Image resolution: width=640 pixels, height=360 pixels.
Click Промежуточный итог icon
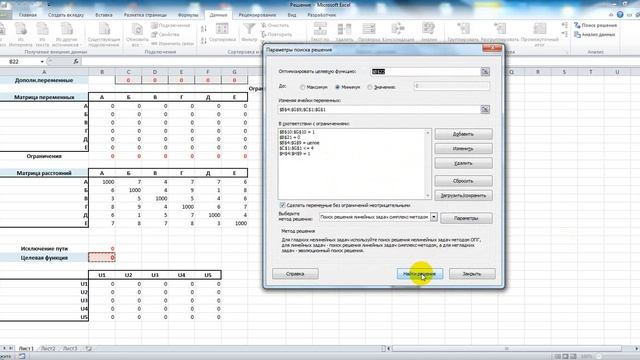(540, 34)
